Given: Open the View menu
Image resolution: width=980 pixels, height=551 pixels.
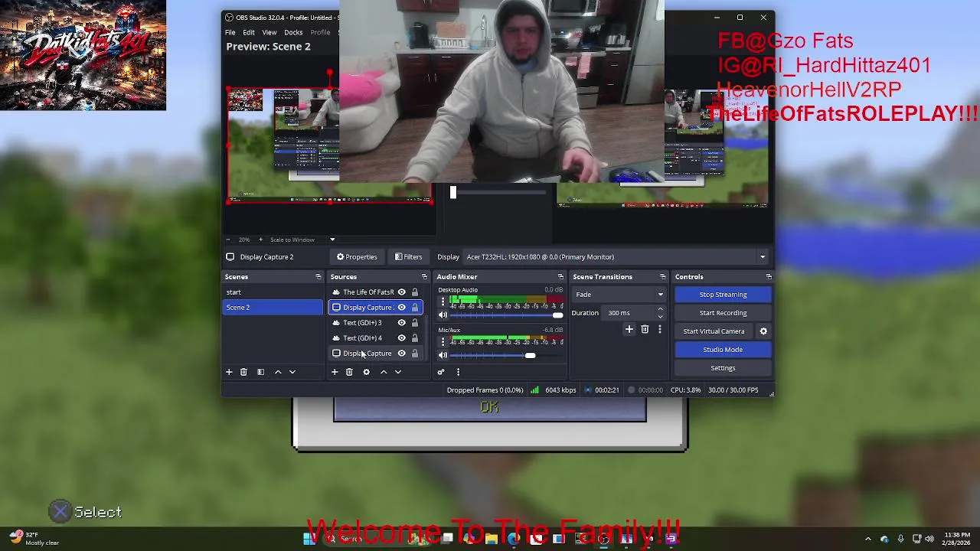Looking at the screenshot, I should coord(269,32).
